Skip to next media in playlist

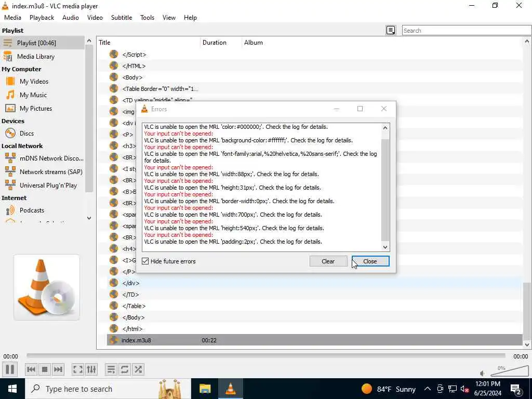click(x=58, y=369)
